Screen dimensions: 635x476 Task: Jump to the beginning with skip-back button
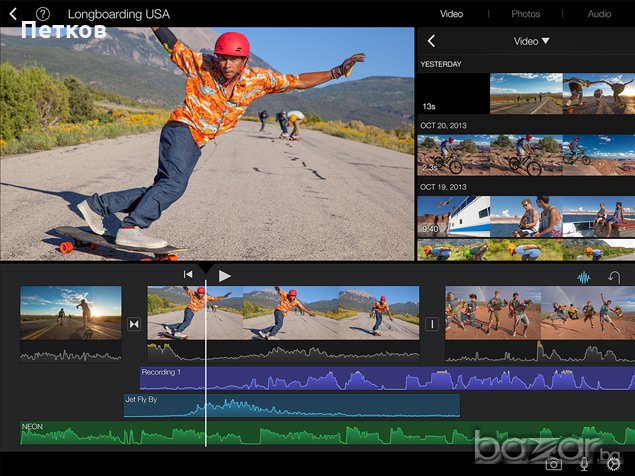tap(188, 275)
